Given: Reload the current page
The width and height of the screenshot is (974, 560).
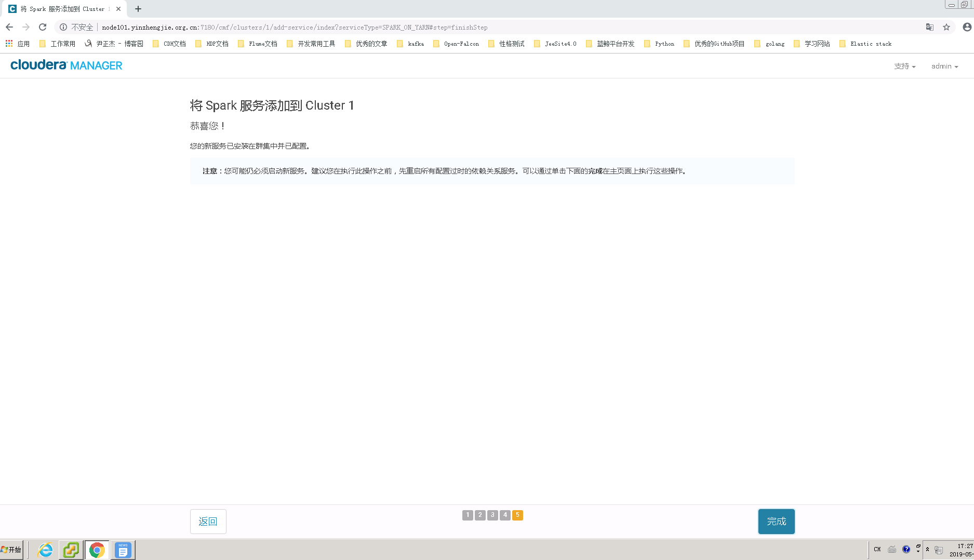Looking at the screenshot, I should [42, 27].
